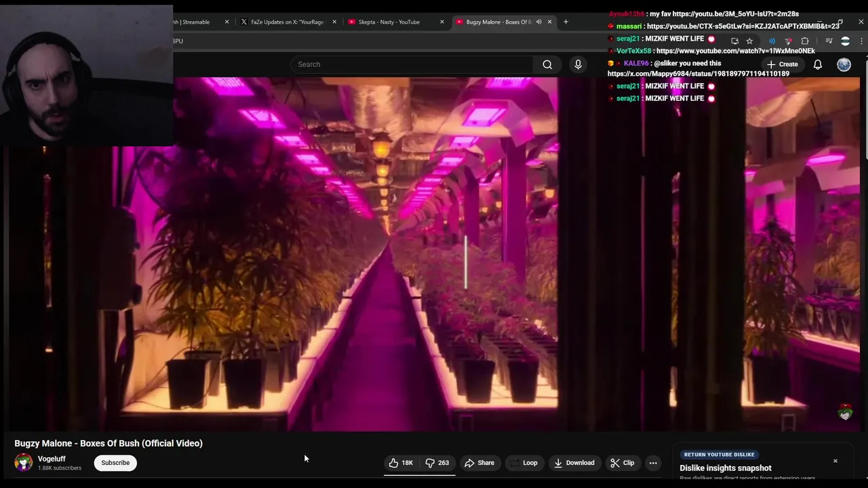This screenshot has height=488, width=868.
Task: Click the 1.88K subscribers text
Action: coord(60,468)
